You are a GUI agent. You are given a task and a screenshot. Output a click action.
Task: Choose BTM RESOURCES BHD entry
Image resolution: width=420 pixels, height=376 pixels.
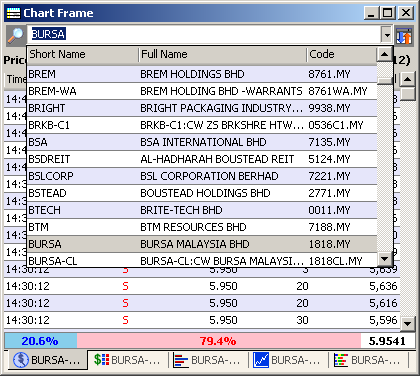pos(202,227)
